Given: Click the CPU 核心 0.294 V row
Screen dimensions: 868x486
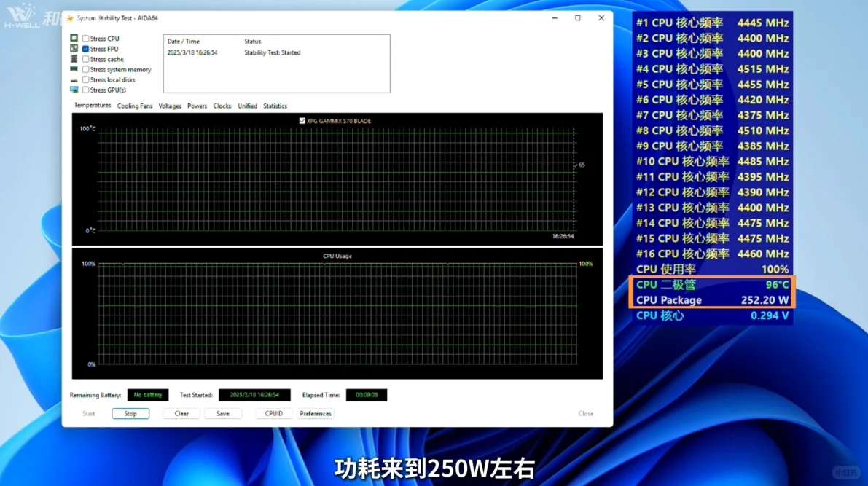Looking at the screenshot, I should coord(712,315).
